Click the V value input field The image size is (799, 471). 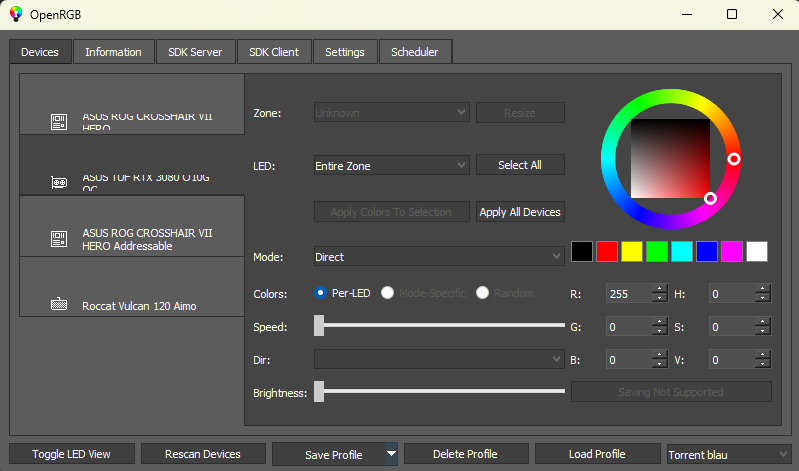(x=732, y=360)
